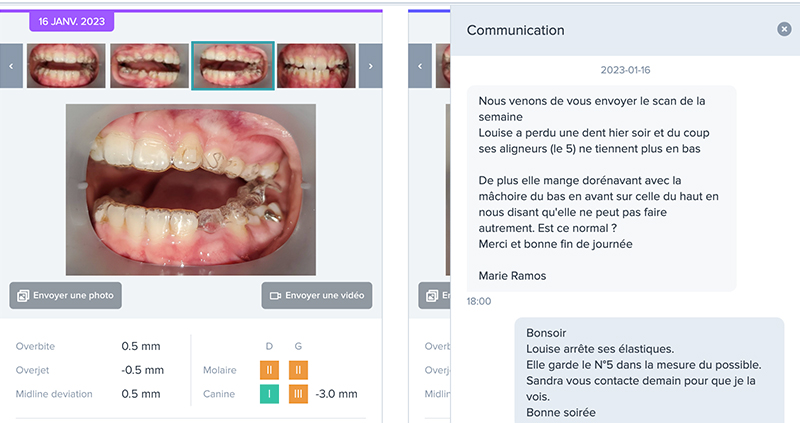Click the highlighted third thumbnail

[232, 66]
